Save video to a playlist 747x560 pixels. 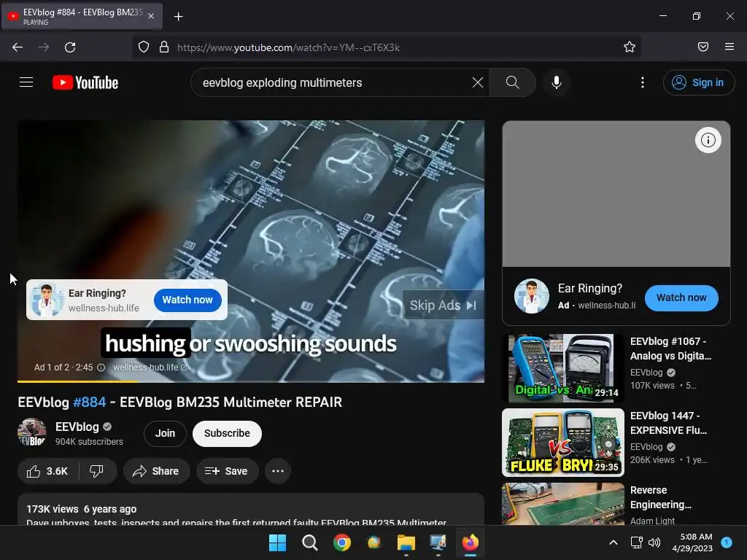pos(227,471)
